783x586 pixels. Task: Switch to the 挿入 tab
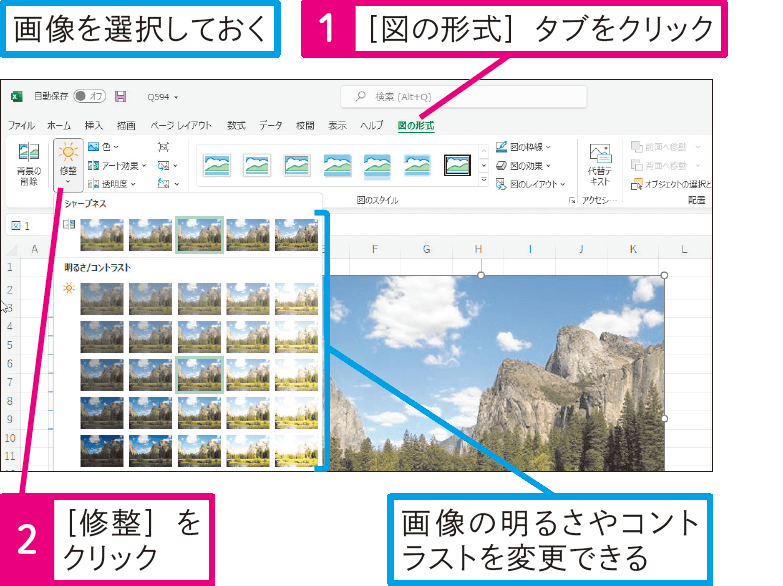click(x=93, y=125)
